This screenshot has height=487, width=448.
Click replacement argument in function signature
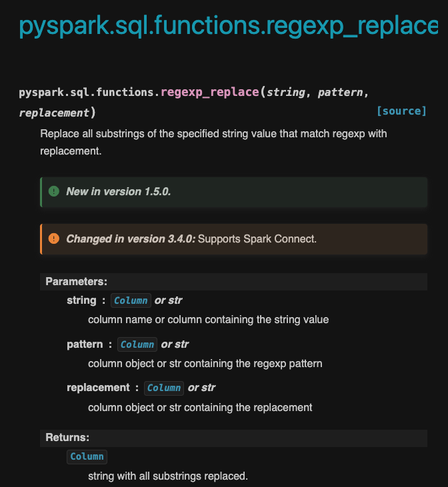pyautogui.click(x=53, y=113)
